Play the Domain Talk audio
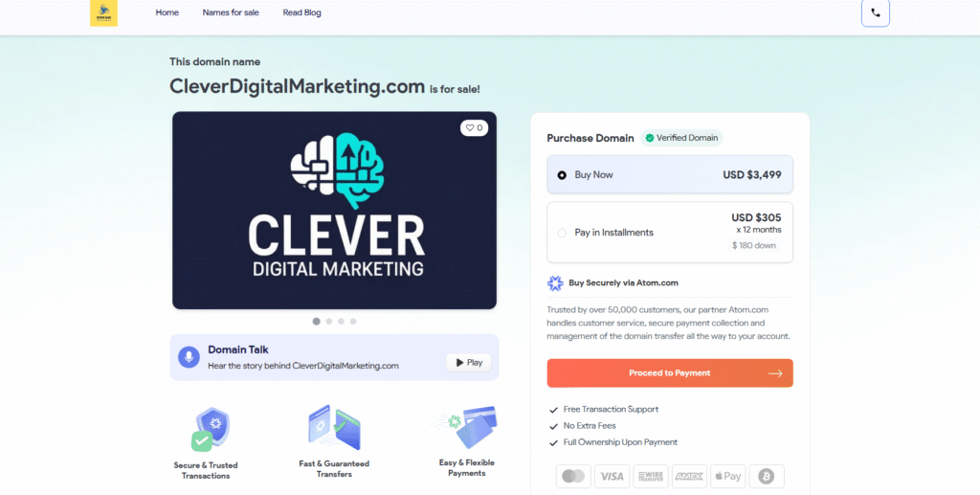The image size is (980, 495). point(469,363)
